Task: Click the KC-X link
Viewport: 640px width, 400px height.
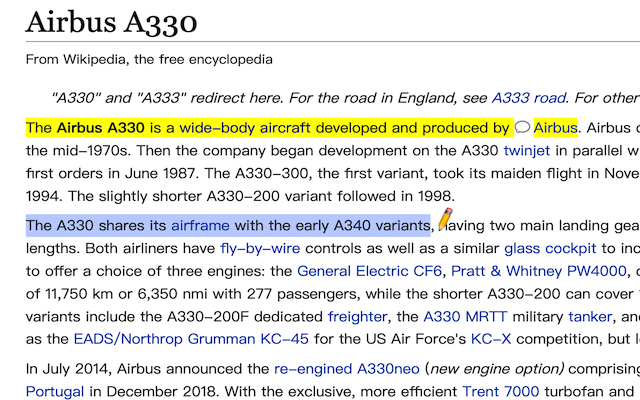Action: pyautogui.click(x=491, y=339)
